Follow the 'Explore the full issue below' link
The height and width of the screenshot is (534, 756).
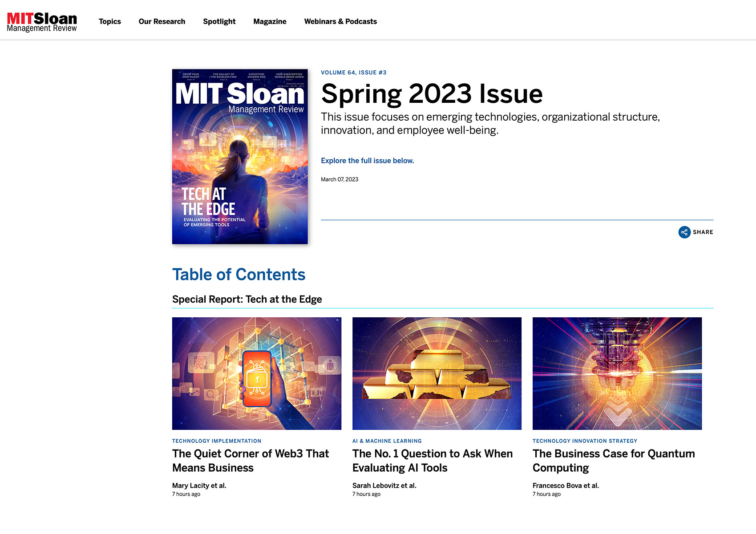(x=368, y=161)
